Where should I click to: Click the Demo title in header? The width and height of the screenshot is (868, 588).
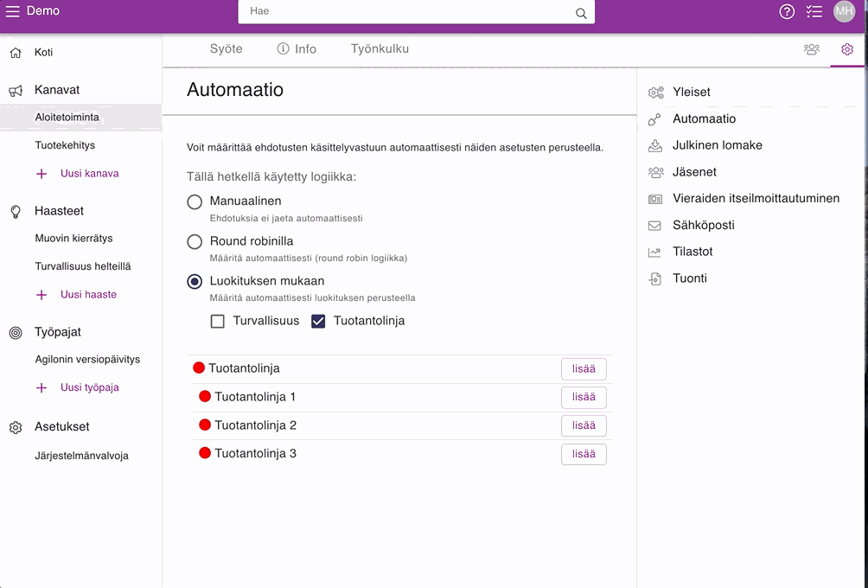click(x=43, y=10)
